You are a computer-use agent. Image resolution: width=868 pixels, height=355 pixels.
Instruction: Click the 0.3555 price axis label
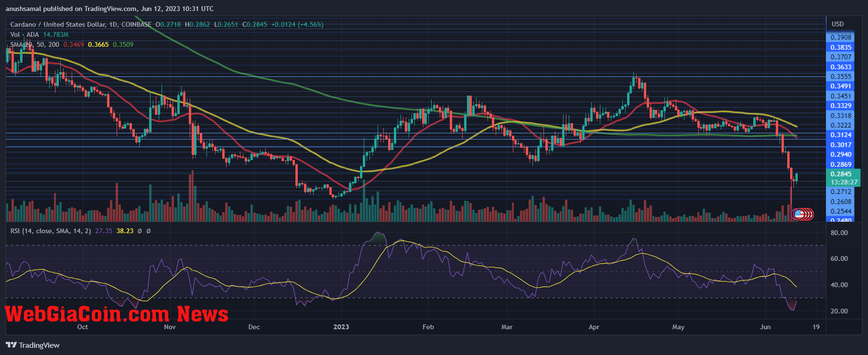tap(841, 76)
